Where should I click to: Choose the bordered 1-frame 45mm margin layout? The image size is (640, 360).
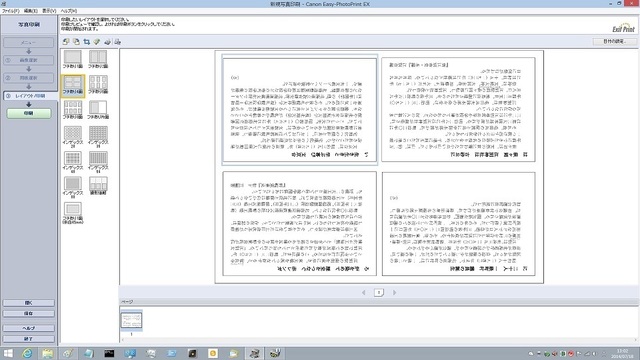point(73,213)
